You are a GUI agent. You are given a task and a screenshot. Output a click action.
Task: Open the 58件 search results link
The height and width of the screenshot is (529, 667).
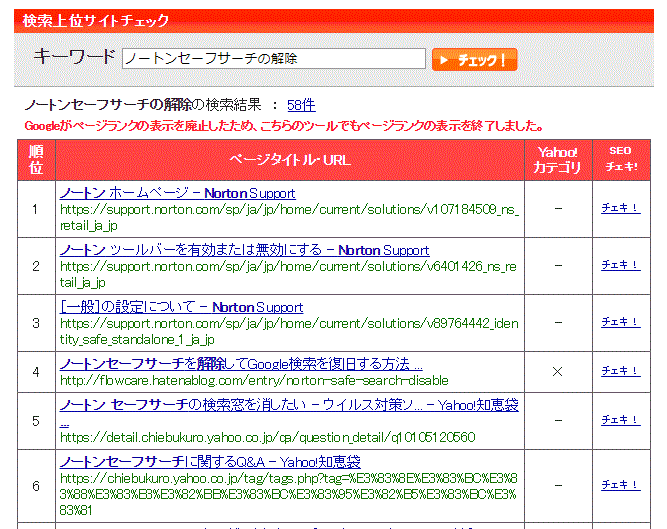point(301,105)
